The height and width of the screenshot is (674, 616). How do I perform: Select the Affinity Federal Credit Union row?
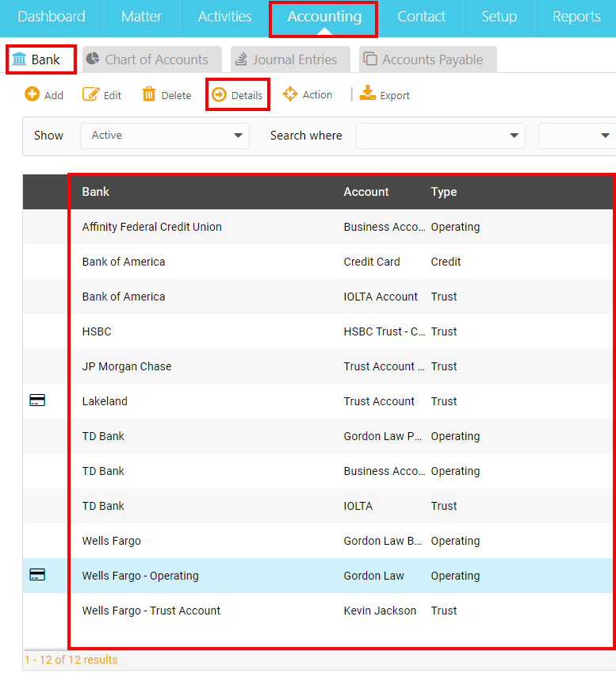(x=318, y=227)
